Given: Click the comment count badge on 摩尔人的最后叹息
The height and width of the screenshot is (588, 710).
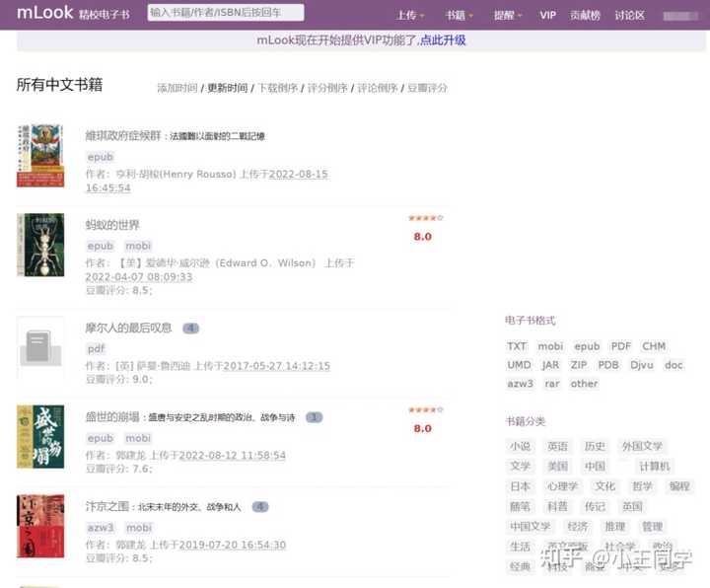Looking at the screenshot, I should (x=191, y=329).
